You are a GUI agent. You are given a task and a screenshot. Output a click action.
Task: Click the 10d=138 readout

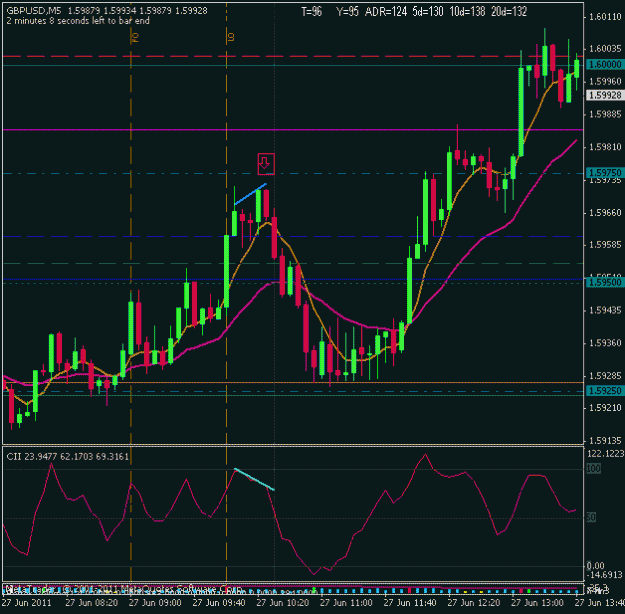pyautogui.click(x=467, y=12)
